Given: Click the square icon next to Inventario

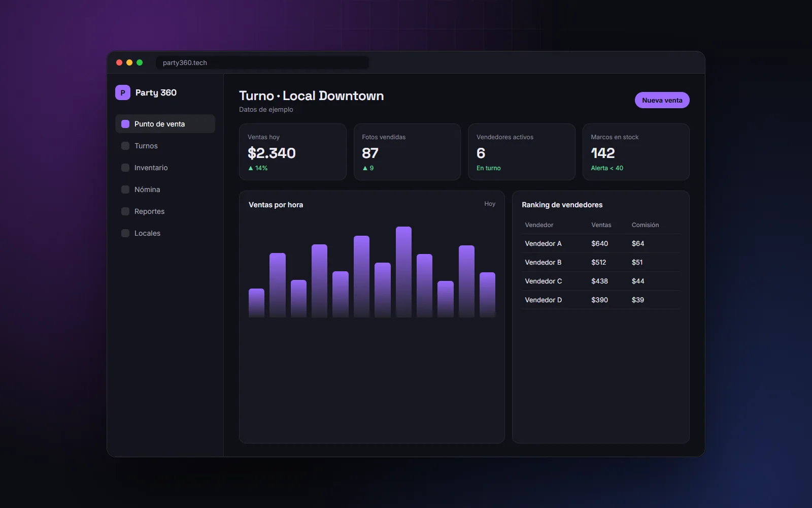Looking at the screenshot, I should click(x=125, y=168).
